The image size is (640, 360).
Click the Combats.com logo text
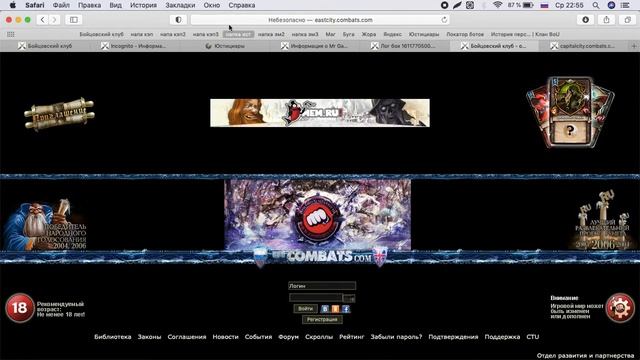[322, 257]
